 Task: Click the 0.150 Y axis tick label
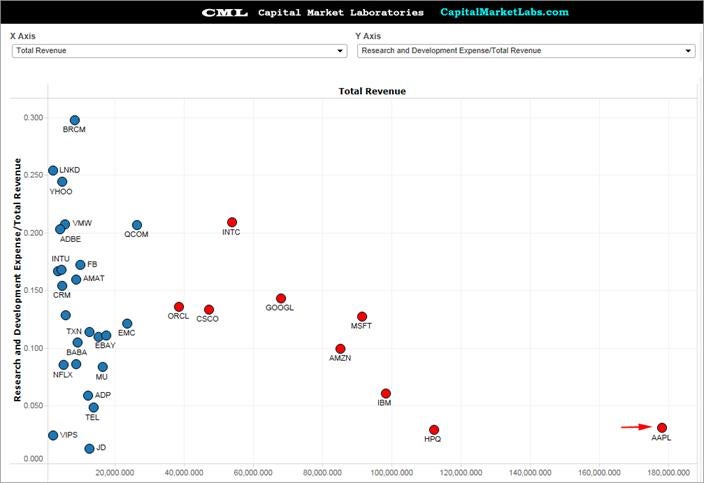34,290
